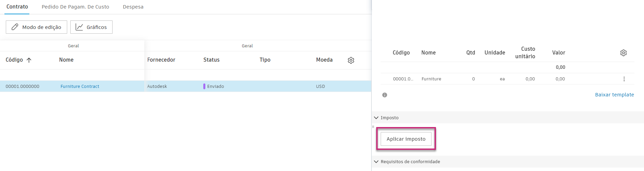Click the info icon below items table
The image size is (644, 171).
(385, 95)
